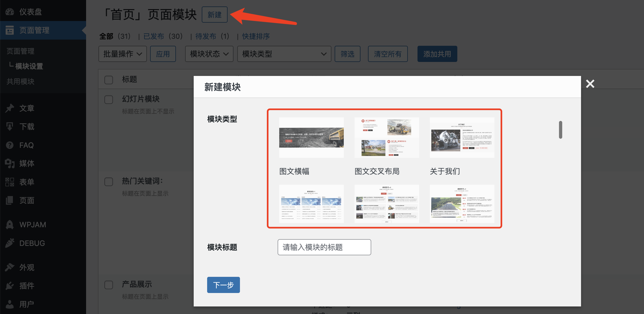
Task: Click the 下载 download icon
Action: [x=10, y=127]
